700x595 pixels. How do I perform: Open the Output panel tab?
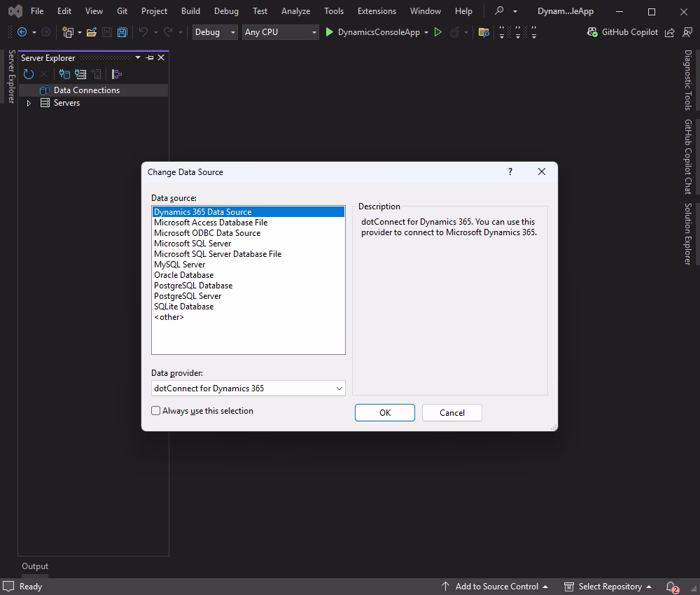35,566
